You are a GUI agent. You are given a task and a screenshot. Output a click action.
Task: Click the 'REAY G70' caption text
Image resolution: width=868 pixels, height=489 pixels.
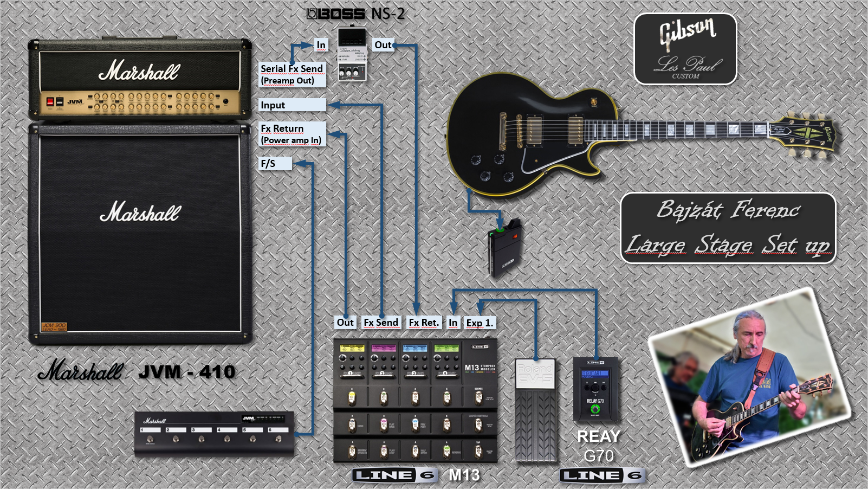pos(599,446)
